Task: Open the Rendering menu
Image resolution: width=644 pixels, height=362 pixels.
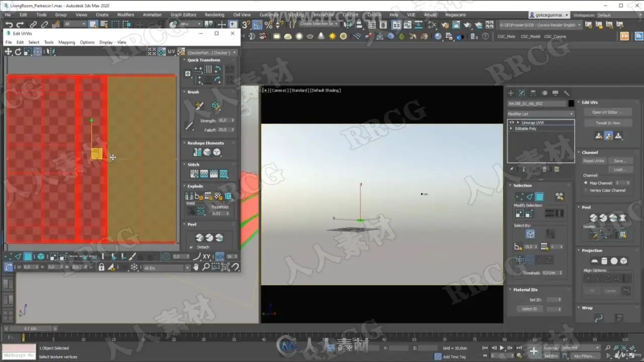Action: [214, 15]
